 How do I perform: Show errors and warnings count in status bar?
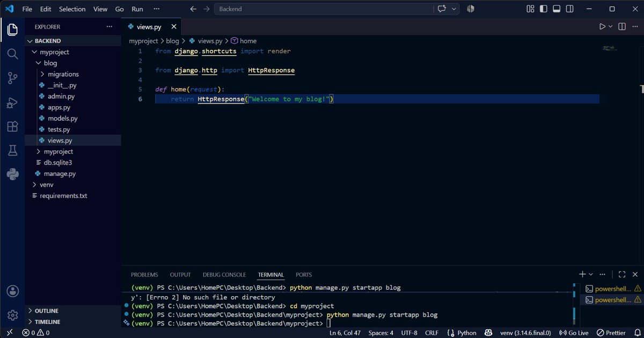click(36, 333)
